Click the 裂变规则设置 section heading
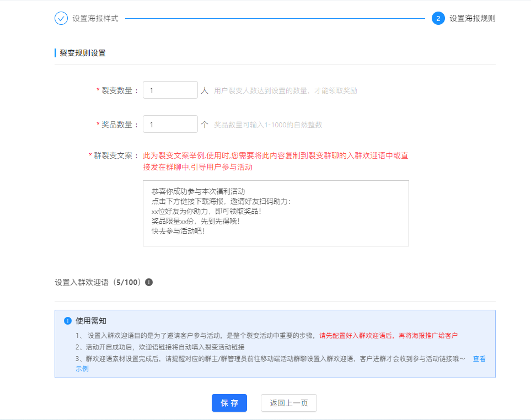Image resolution: width=531 pixels, height=420 pixels. click(83, 53)
